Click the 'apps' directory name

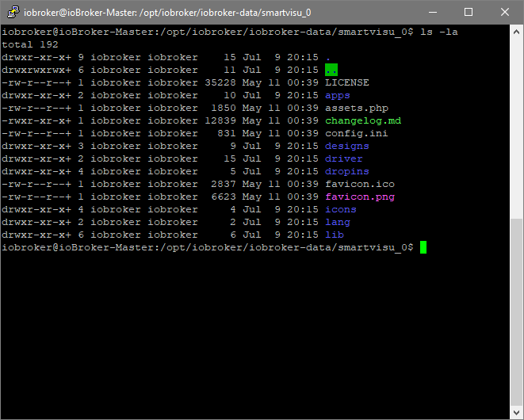point(338,96)
